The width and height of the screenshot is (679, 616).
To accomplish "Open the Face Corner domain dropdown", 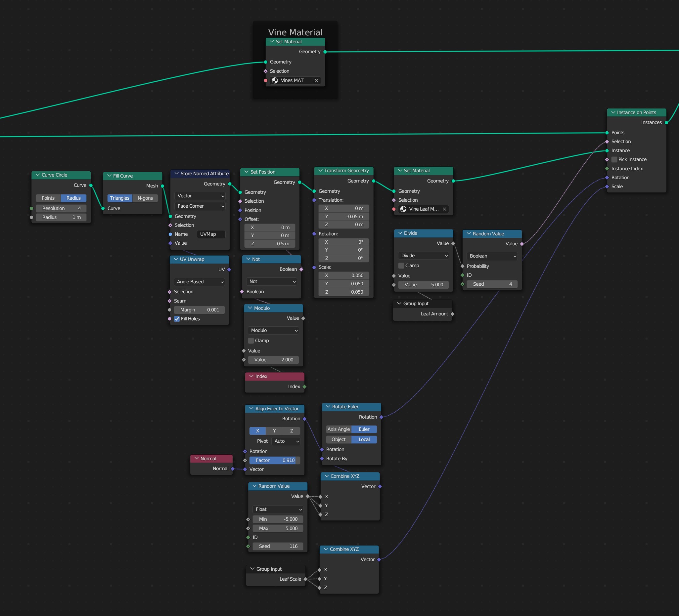I will coord(201,206).
